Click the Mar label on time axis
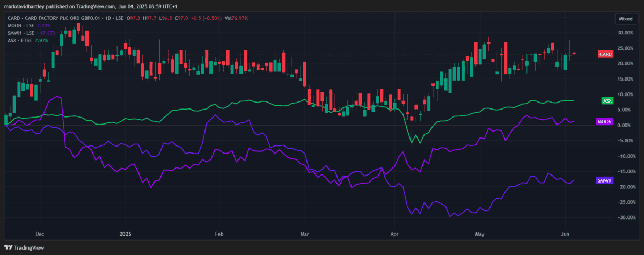644x255 pixels. pyautogui.click(x=305, y=235)
